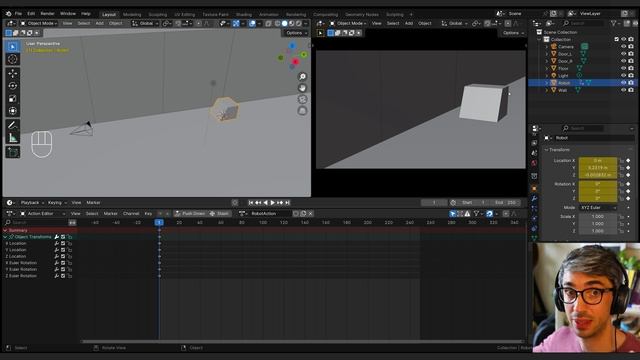Open the Options dropdown in left viewport
The image size is (640, 360).
point(296,33)
